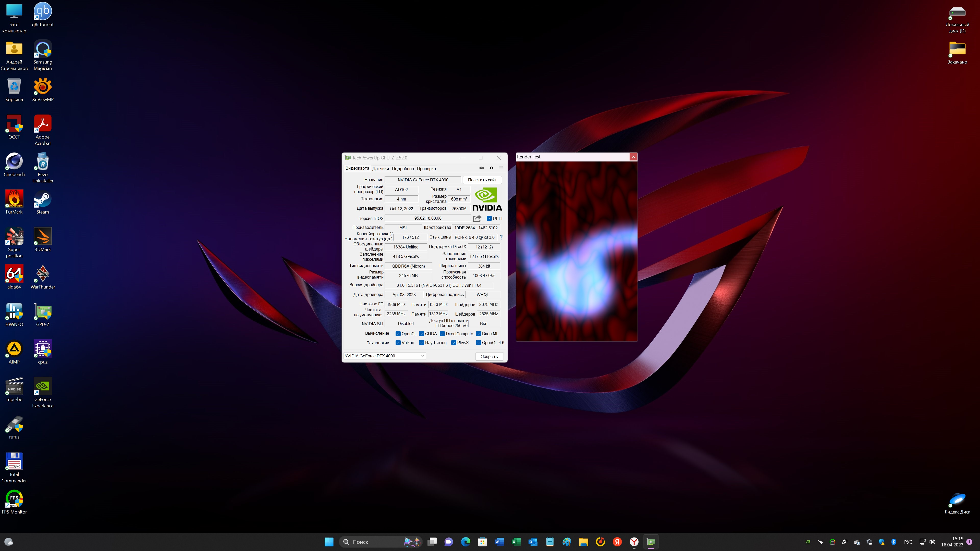Click the BIOS export share icon
Image resolution: width=980 pixels, height=551 pixels.
click(x=477, y=218)
